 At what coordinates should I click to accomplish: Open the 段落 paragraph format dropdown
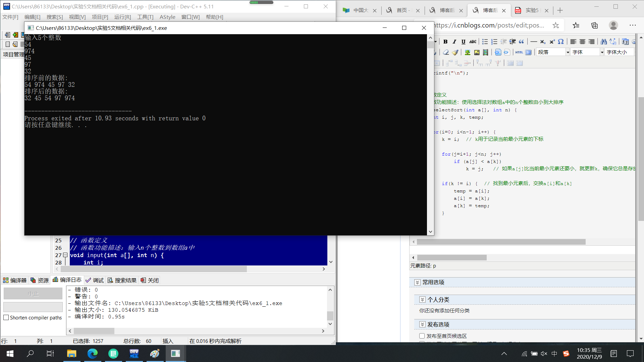(x=568, y=52)
